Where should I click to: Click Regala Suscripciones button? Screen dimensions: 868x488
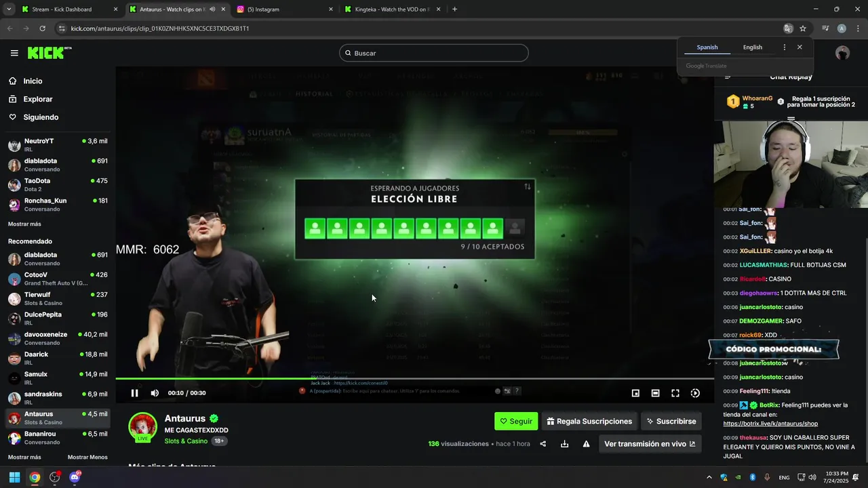[589, 422]
